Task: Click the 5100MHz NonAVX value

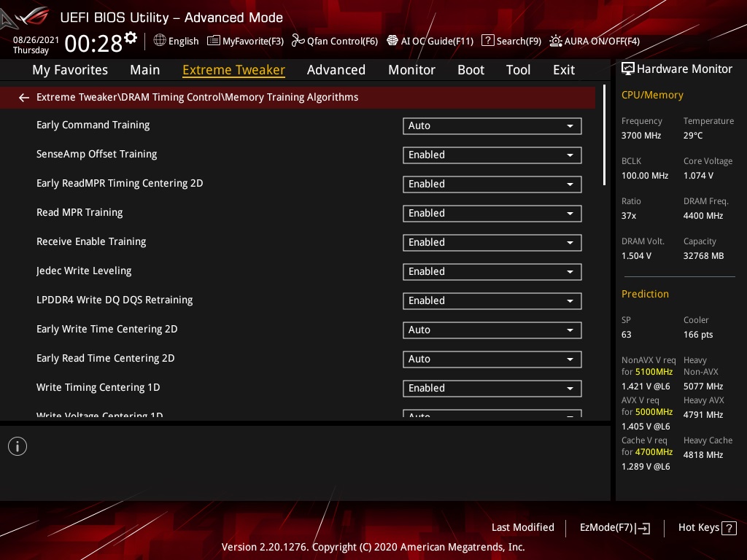Action: 654,372
